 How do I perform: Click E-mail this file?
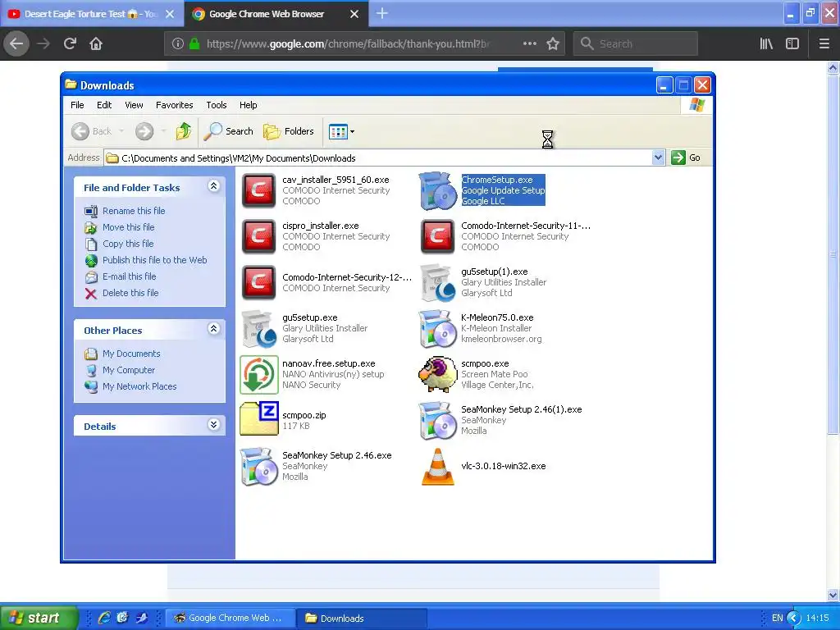pos(129,276)
